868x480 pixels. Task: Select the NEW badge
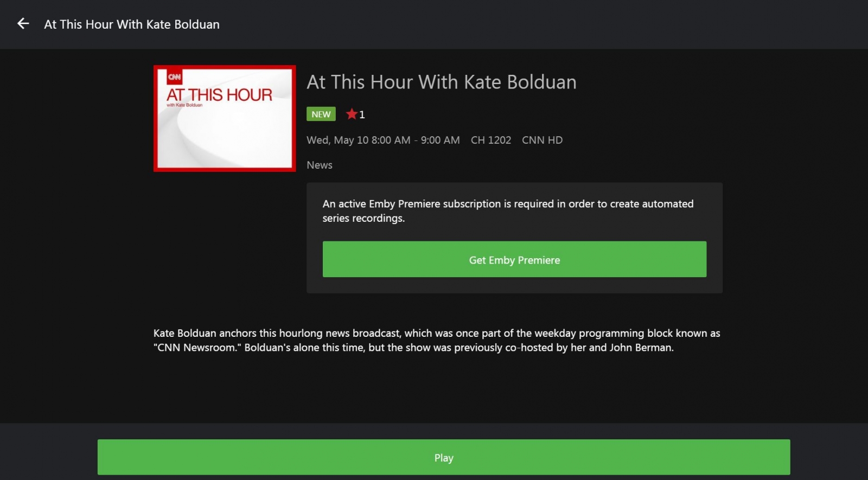click(x=321, y=114)
